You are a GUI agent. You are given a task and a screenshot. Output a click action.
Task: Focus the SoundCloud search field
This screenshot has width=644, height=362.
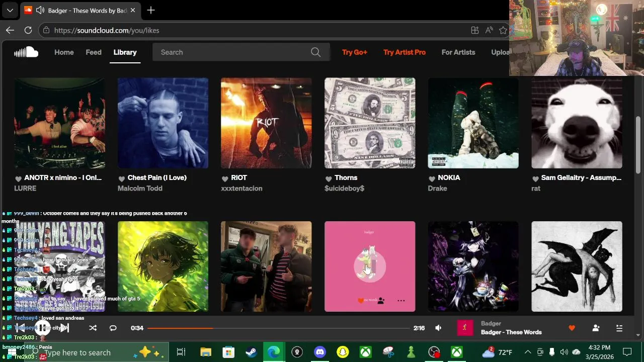(241, 52)
